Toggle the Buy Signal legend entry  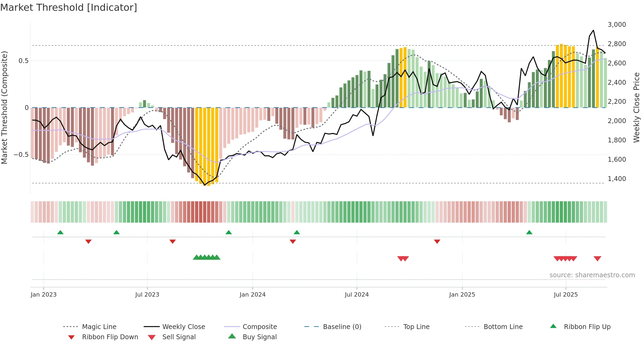[252, 337]
